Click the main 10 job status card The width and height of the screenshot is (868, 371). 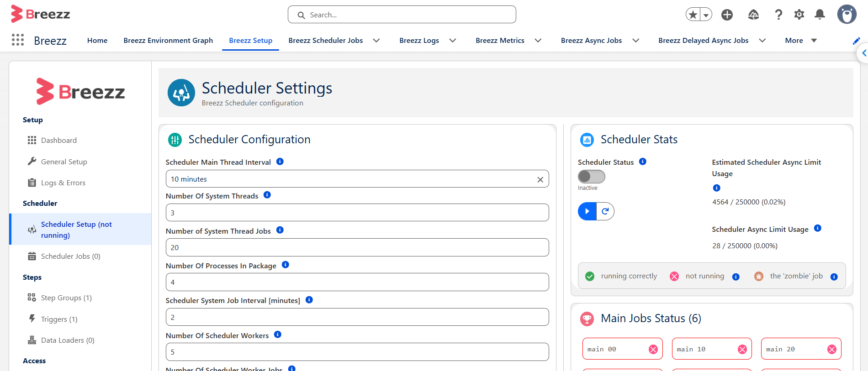pos(712,349)
